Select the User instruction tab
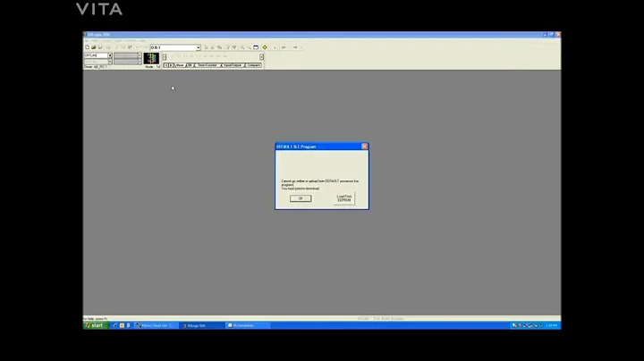Image resolution: width=644 pixels, height=361 pixels. tap(180, 65)
